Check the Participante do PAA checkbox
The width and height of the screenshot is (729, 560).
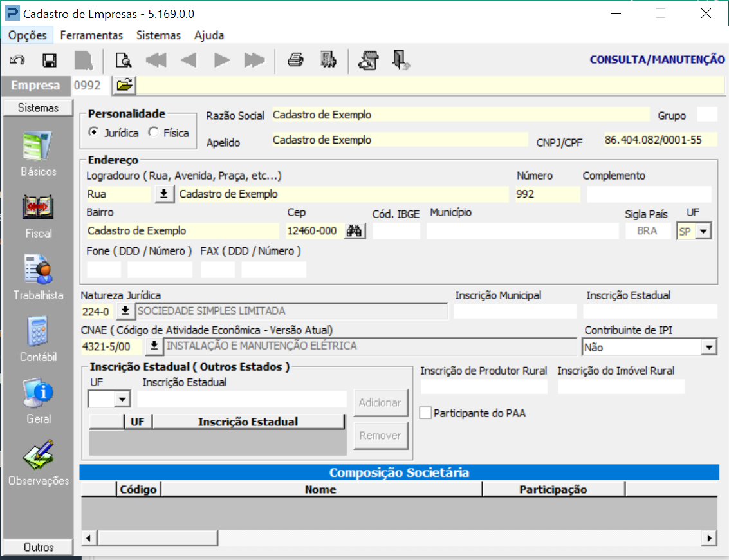pos(425,413)
